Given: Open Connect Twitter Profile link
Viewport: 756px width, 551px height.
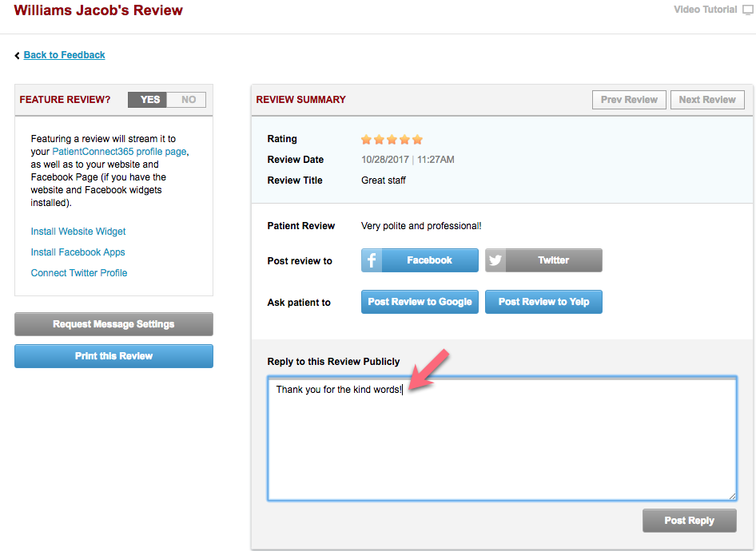Looking at the screenshot, I should click(79, 273).
